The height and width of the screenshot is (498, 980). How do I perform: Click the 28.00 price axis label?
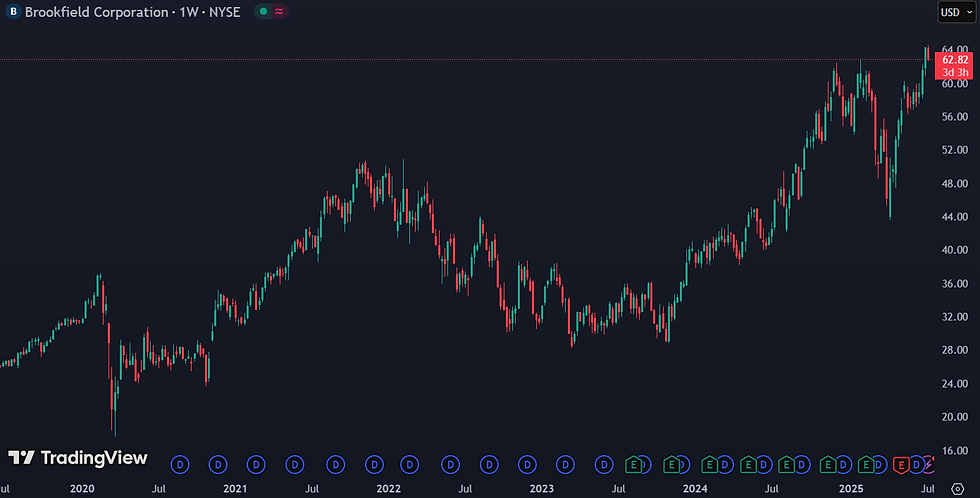tap(954, 350)
